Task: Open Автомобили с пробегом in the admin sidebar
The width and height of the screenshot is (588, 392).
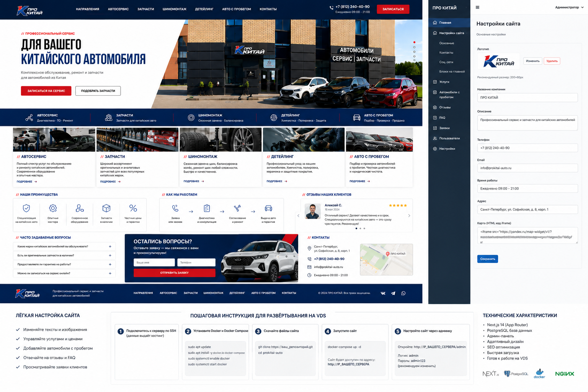Action: point(449,95)
